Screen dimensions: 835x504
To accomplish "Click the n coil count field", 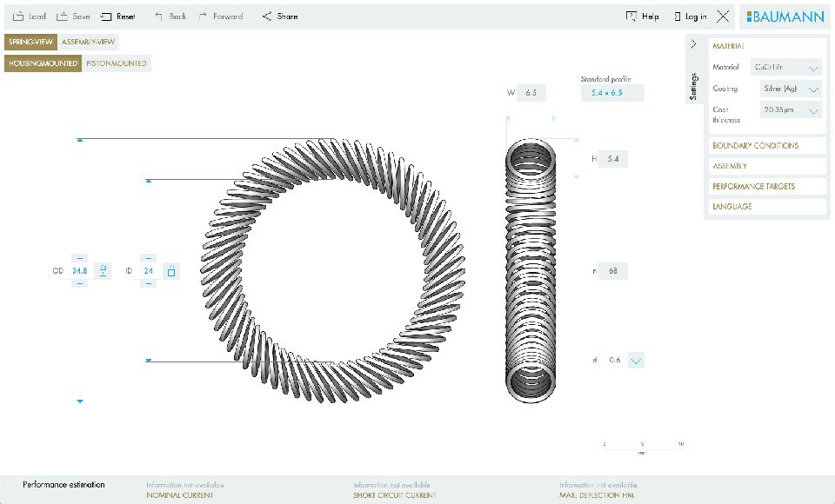I will (x=613, y=271).
